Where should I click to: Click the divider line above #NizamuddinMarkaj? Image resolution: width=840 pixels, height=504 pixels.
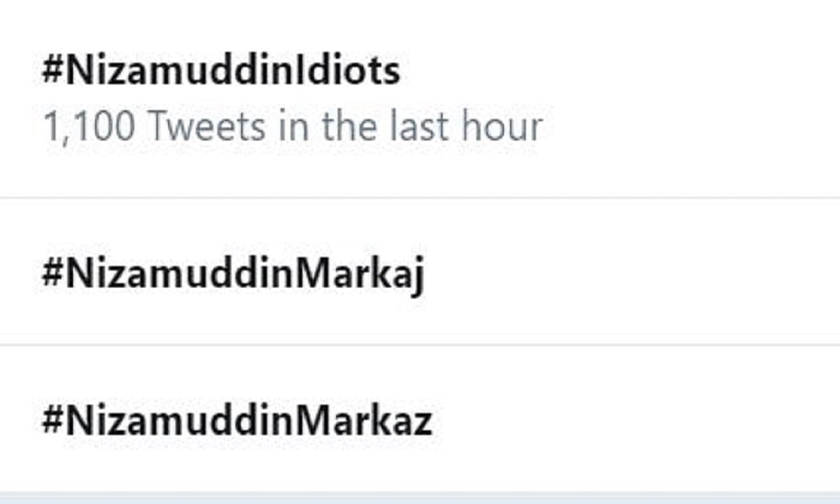pyautogui.click(x=420, y=199)
